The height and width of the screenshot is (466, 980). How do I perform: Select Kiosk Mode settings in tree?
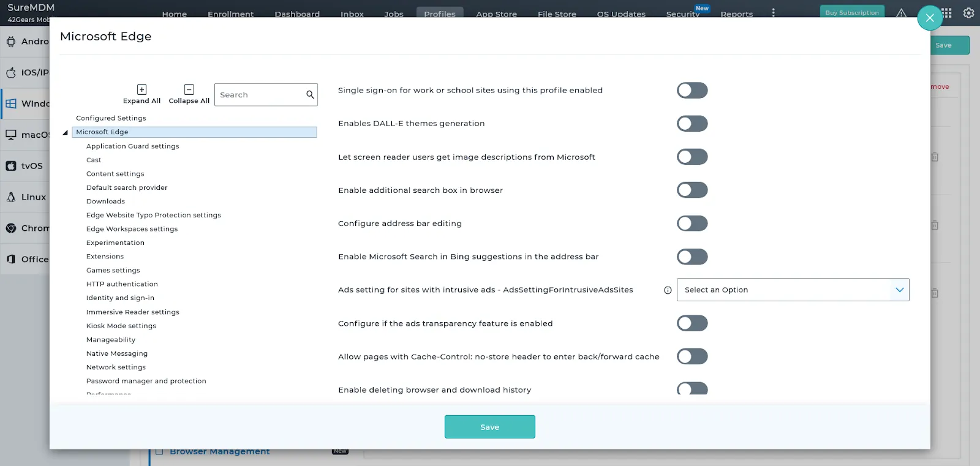click(x=121, y=326)
